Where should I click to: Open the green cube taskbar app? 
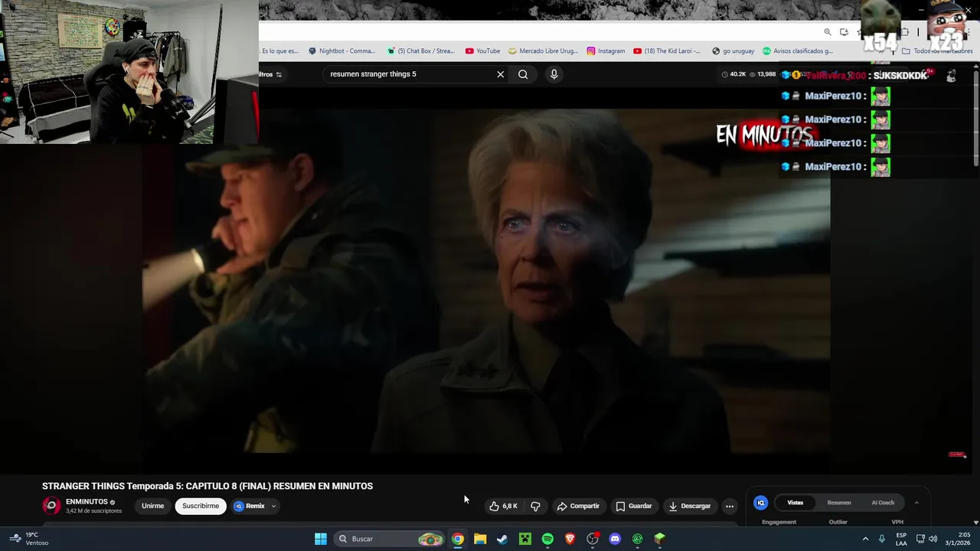(x=660, y=539)
